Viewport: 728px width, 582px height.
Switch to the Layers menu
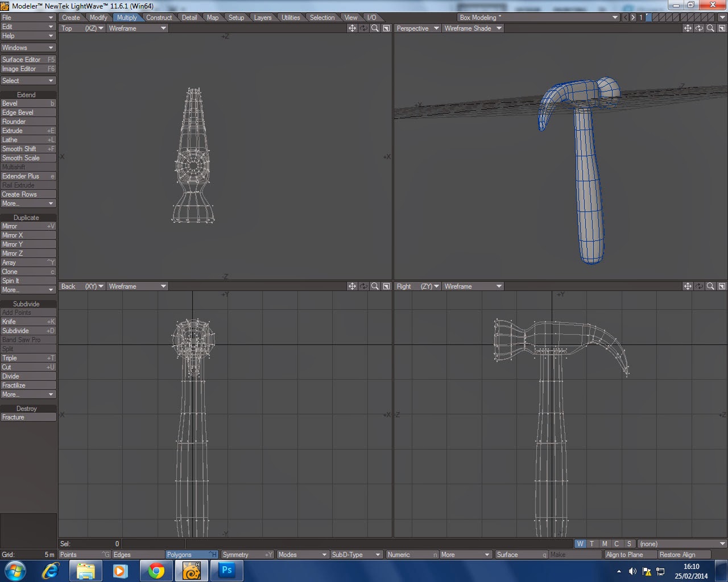(x=263, y=17)
